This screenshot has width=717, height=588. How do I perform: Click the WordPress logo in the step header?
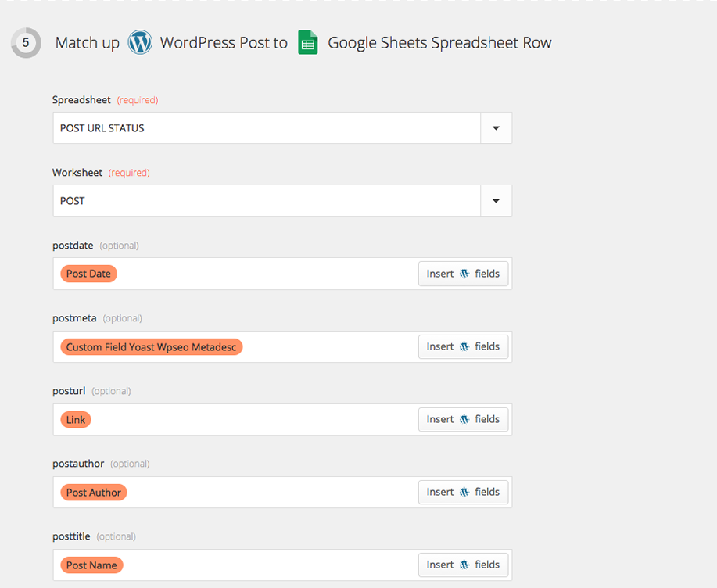[x=141, y=43]
